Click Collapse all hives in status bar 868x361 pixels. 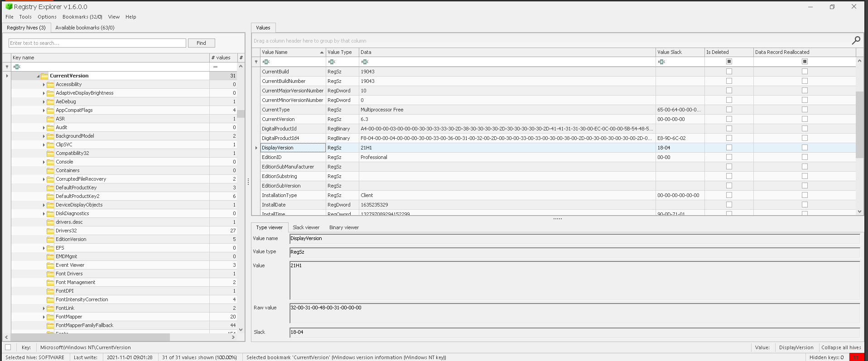click(841, 347)
